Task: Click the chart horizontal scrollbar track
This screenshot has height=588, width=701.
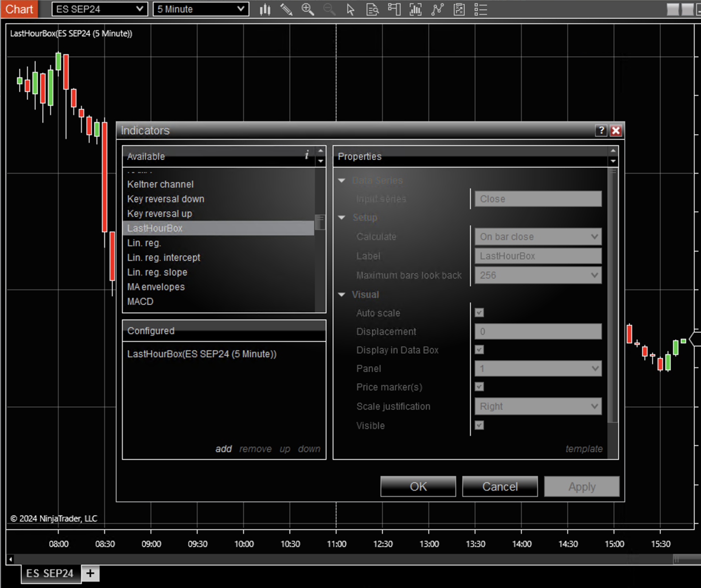Action: click(x=343, y=559)
